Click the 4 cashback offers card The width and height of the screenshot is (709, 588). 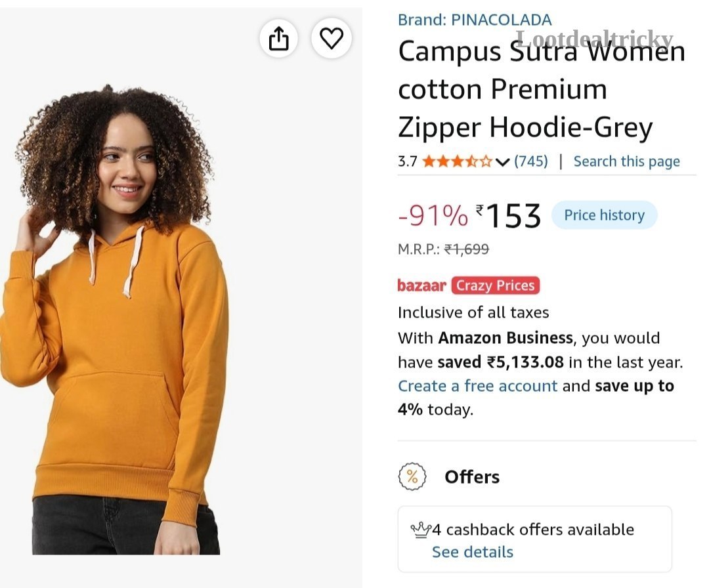(x=535, y=539)
